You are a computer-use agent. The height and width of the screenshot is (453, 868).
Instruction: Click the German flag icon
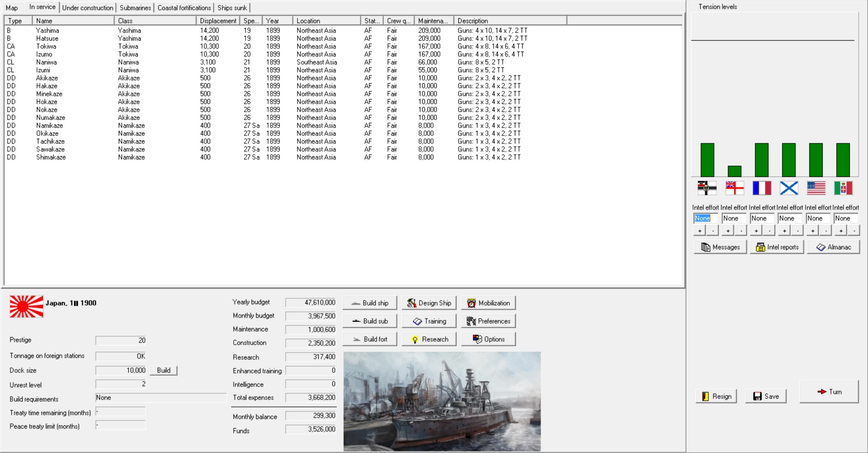[x=707, y=188]
